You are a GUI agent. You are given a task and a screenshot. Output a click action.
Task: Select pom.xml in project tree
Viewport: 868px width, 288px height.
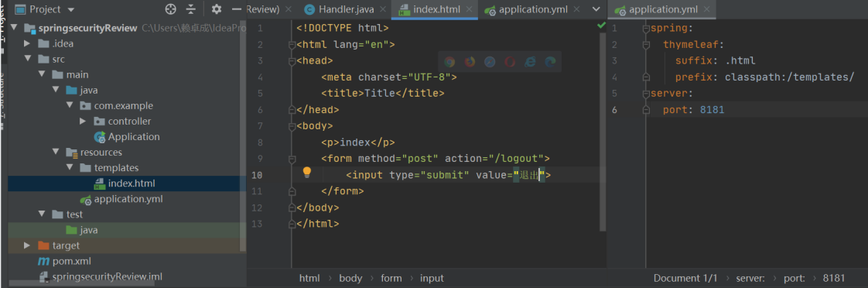pyautogui.click(x=64, y=261)
